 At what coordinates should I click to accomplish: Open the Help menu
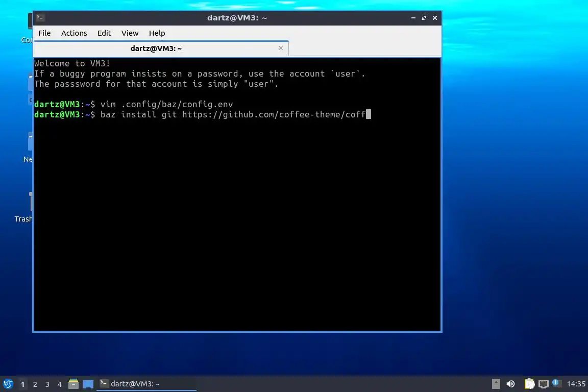point(157,33)
